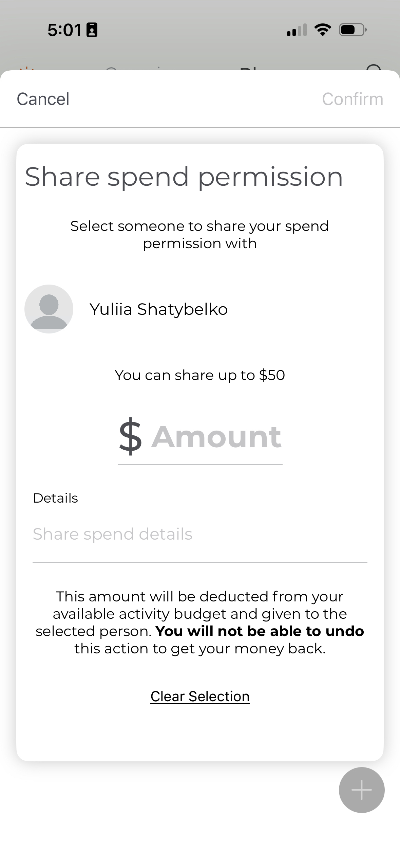Tap the search magnifier icon behind sheet

(x=374, y=68)
